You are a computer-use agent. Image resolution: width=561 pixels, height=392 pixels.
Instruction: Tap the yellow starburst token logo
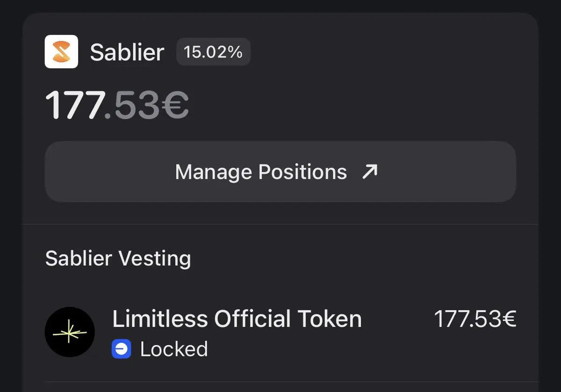click(69, 333)
